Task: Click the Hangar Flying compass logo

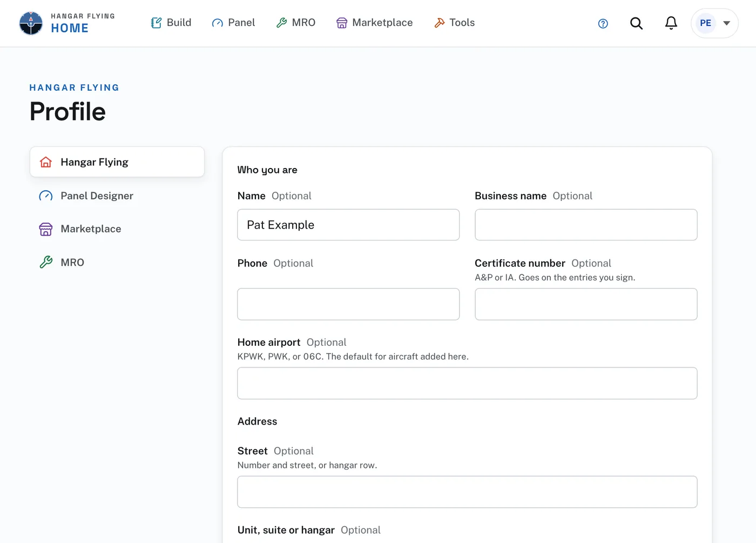Action: coord(31,23)
